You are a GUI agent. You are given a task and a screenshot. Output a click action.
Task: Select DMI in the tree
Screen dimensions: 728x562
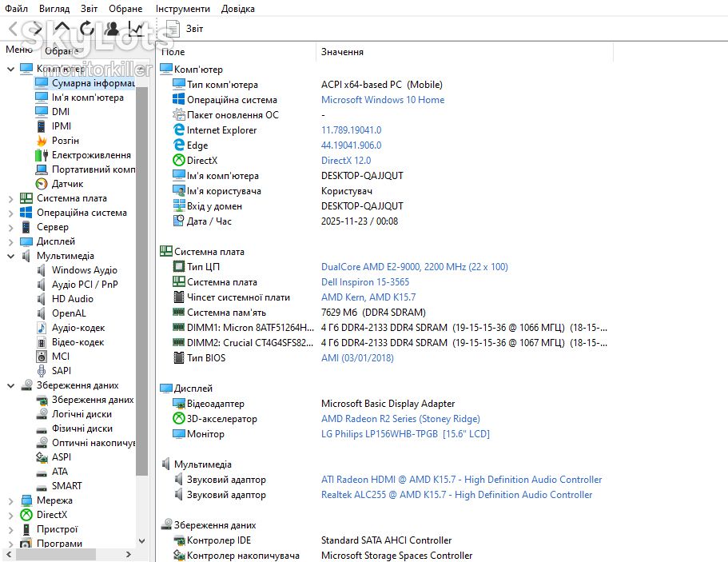click(x=61, y=111)
